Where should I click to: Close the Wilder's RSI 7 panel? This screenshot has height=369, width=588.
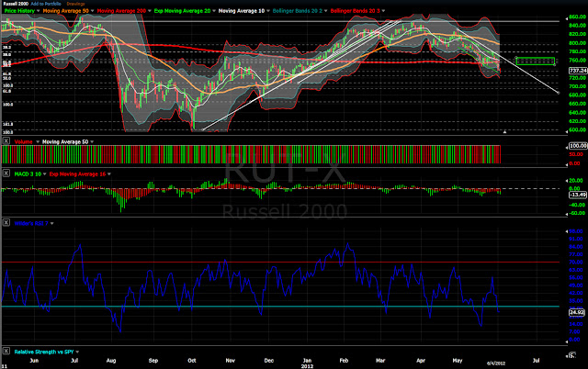6,222
